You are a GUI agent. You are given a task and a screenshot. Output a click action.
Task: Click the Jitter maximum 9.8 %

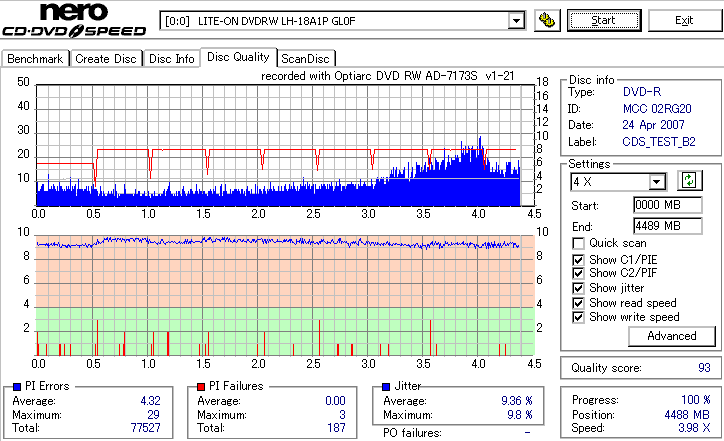click(x=520, y=415)
